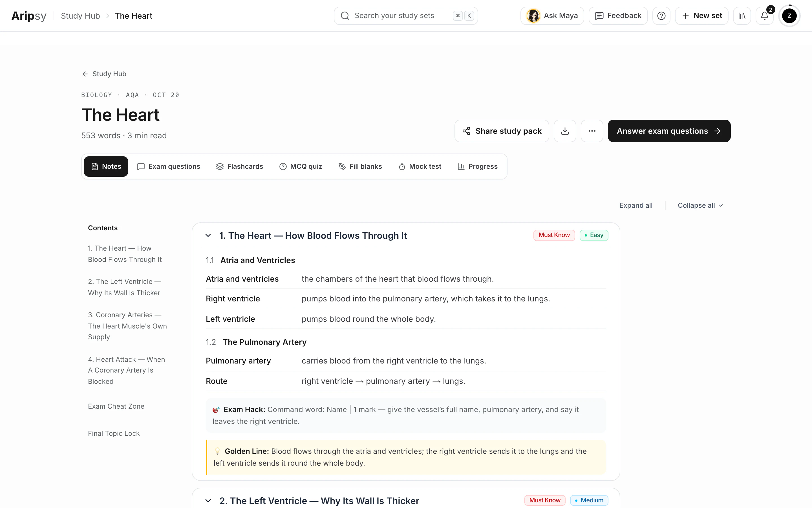Open the Exam questions tab

[x=168, y=166]
